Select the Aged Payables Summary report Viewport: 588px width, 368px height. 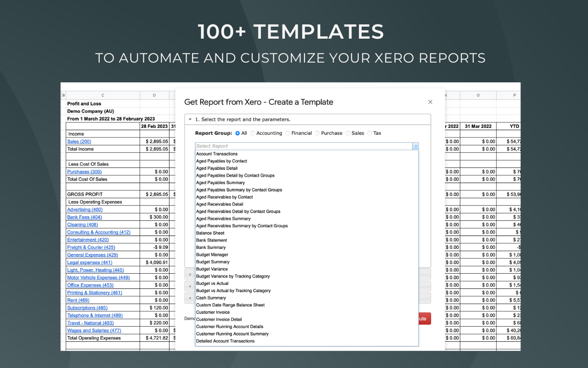(x=307, y=183)
